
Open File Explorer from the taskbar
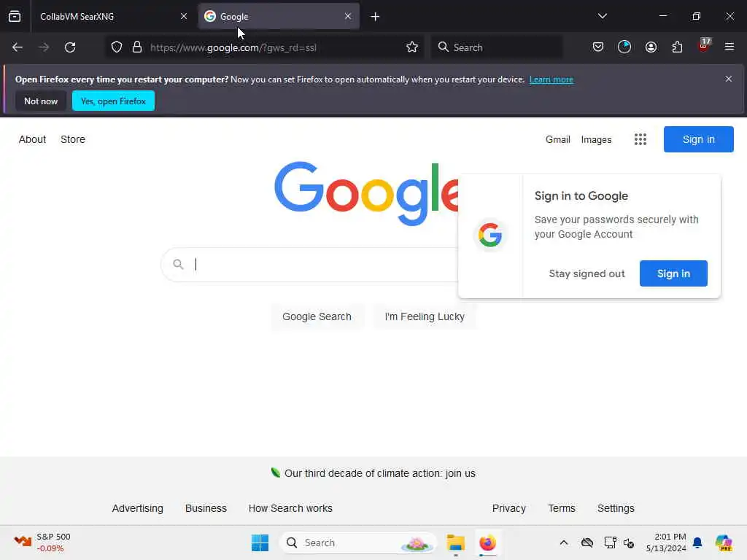[x=455, y=542]
